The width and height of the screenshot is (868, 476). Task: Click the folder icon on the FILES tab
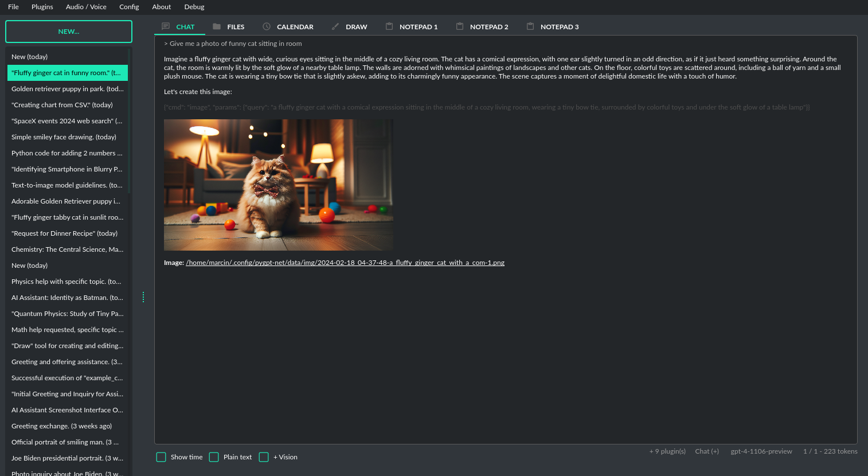pyautogui.click(x=216, y=26)
